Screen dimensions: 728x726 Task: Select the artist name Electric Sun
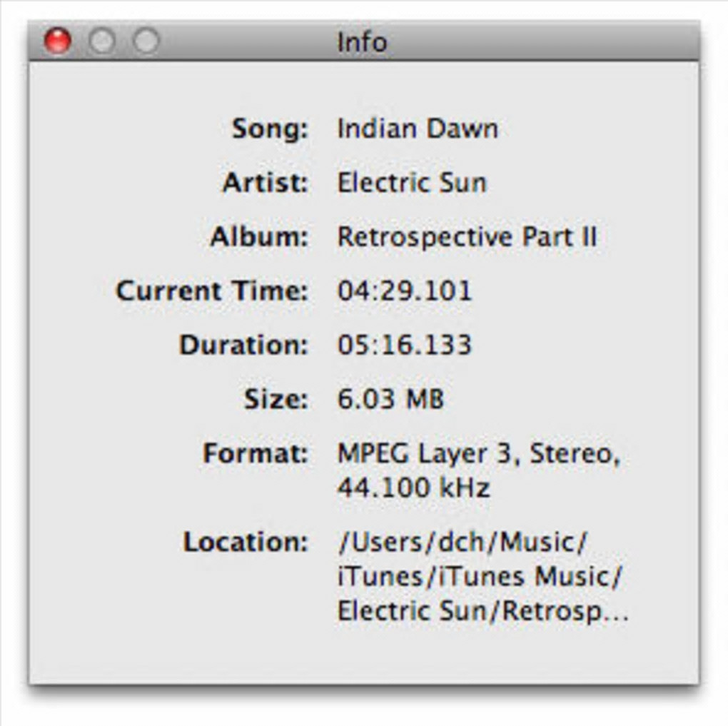point(412,182)
